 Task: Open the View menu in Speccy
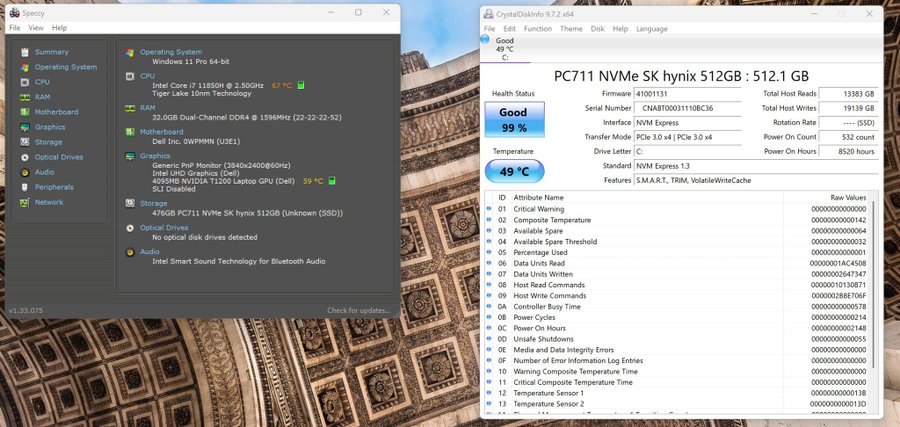click(x=35, y=28)
